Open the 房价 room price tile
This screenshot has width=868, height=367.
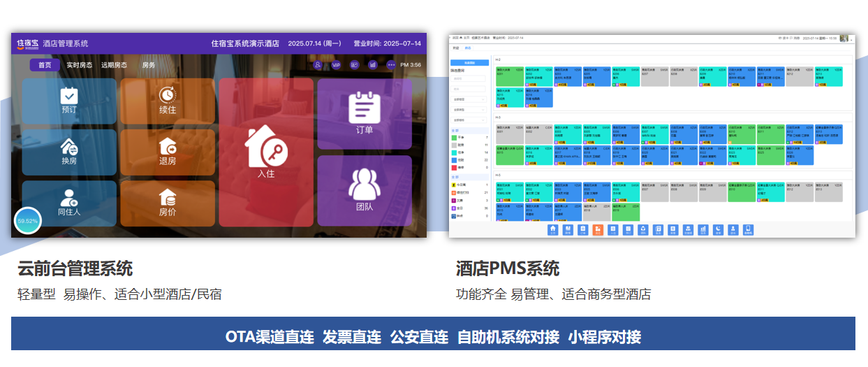click(x=168, y=203)
